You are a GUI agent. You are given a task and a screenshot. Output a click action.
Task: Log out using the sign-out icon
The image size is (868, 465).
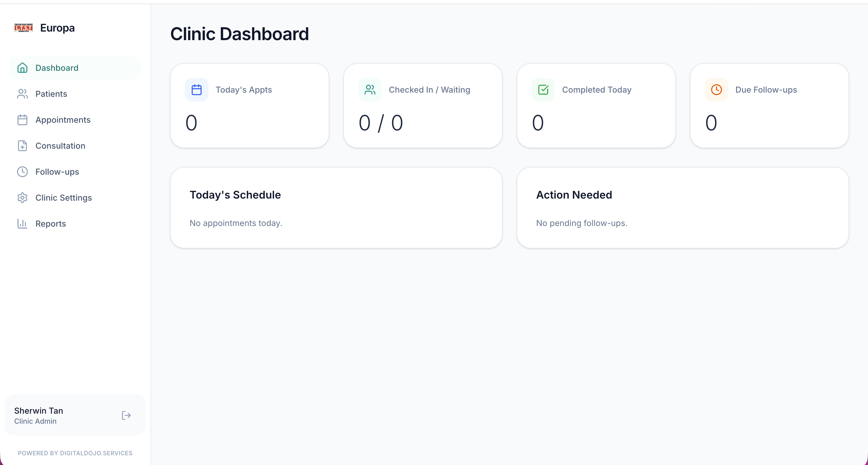tap(126, 415)
